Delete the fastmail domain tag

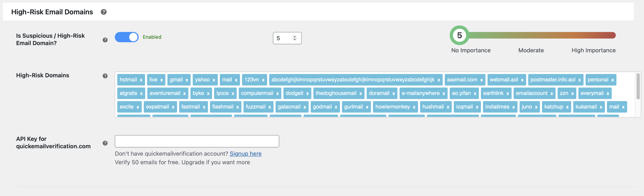click(x=204, y=107)
